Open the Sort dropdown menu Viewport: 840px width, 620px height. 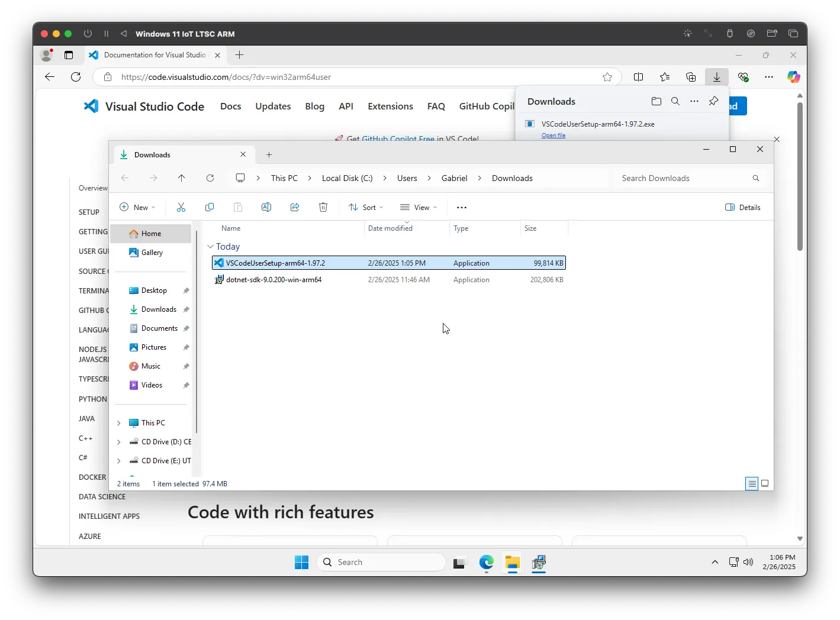366,207
